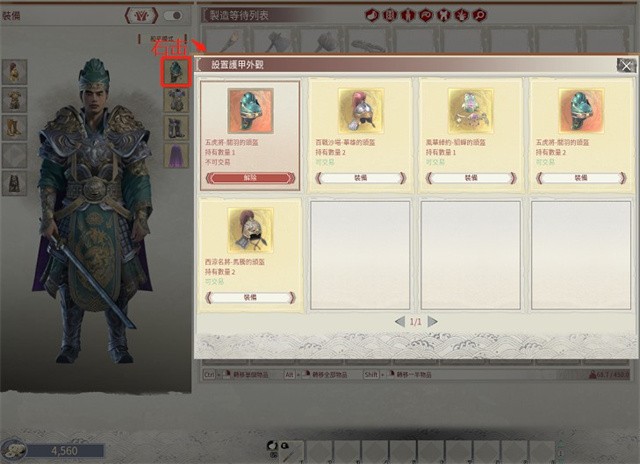Go to previous page arrow

click(x=400, y=322)
